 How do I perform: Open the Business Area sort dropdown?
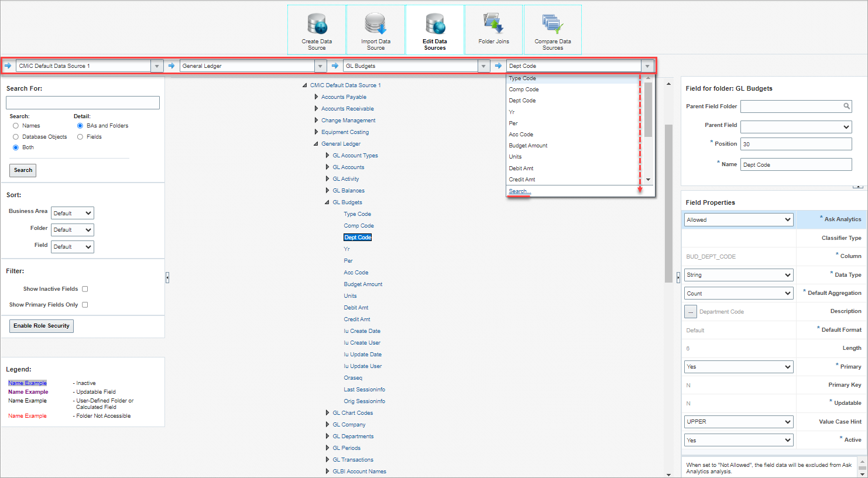click(x=73, y=213)
